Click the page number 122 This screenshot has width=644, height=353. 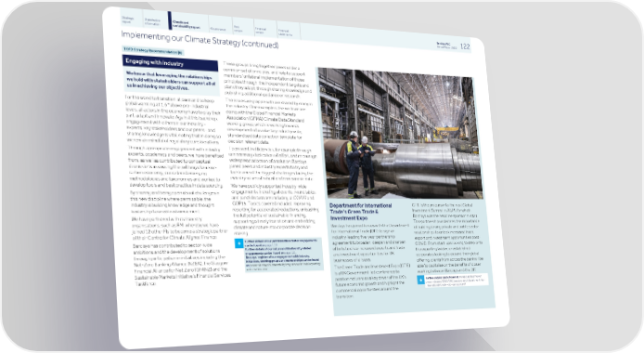[x=465, y=46]
